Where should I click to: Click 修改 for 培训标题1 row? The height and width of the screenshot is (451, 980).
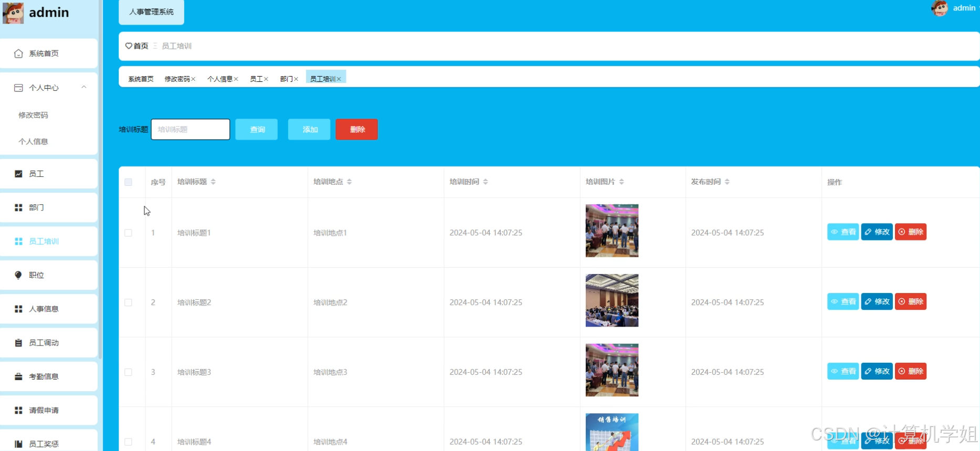pos(877,232)
